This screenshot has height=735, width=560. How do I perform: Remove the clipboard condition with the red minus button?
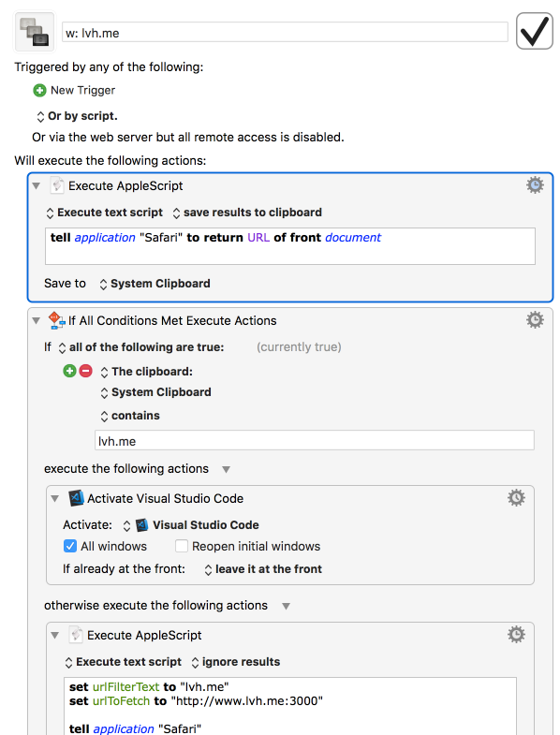pos(85,371)
